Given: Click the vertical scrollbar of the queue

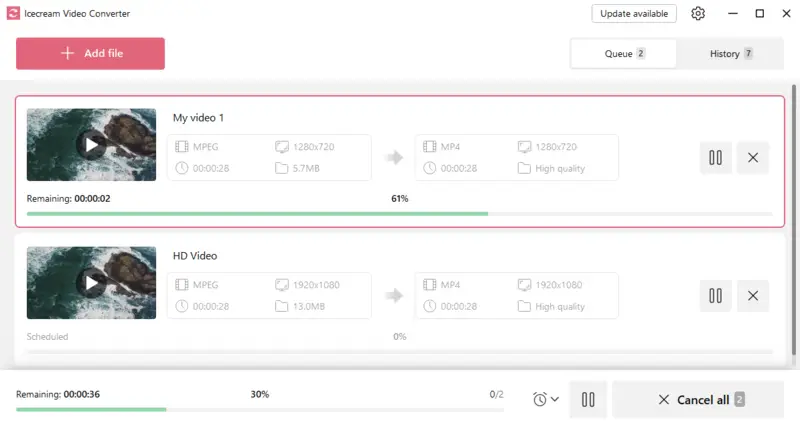Looking at the screenshot, I should [793, 219].
